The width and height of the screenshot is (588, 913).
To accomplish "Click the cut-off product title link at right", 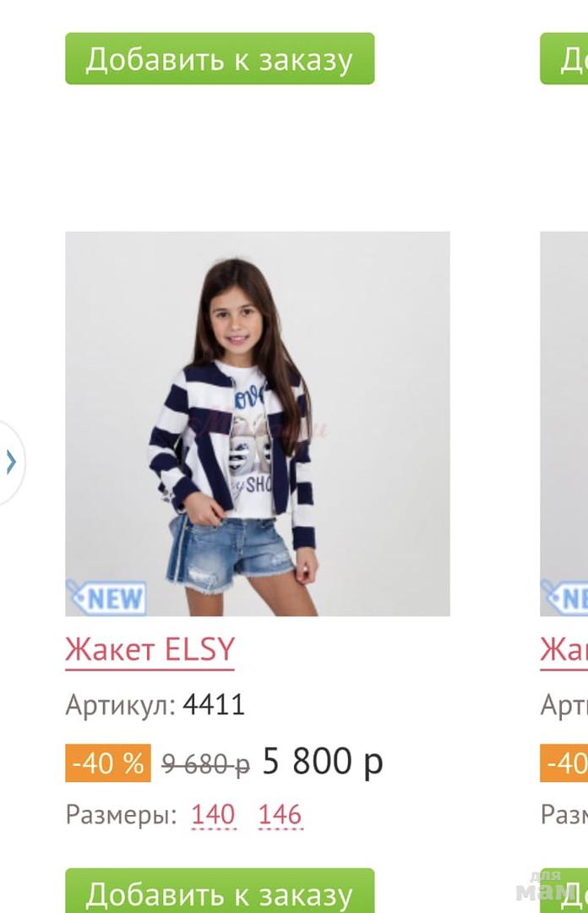I will (x=564, y=650).
